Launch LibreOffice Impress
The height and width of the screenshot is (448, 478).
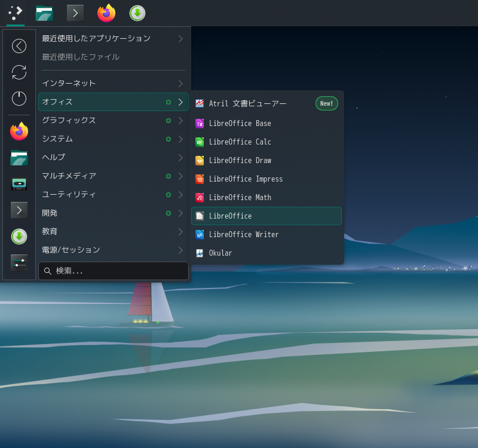pos(266,179)
